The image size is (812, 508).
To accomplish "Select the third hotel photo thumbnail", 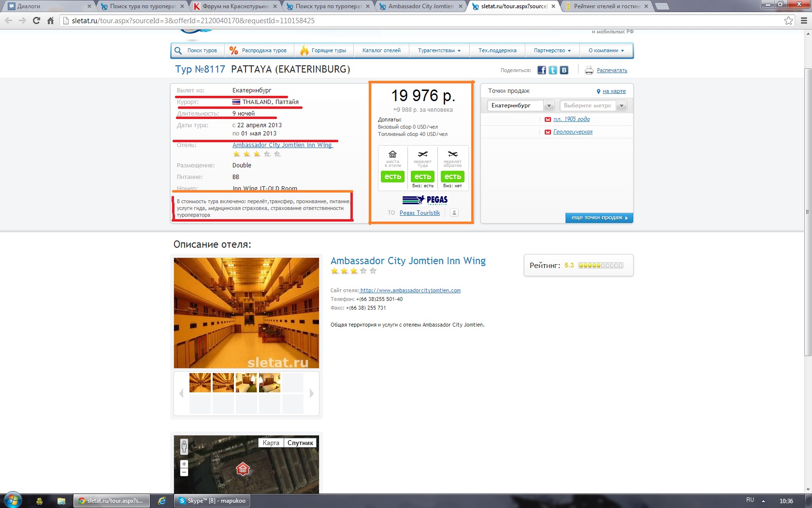I will tap(246, 383).
